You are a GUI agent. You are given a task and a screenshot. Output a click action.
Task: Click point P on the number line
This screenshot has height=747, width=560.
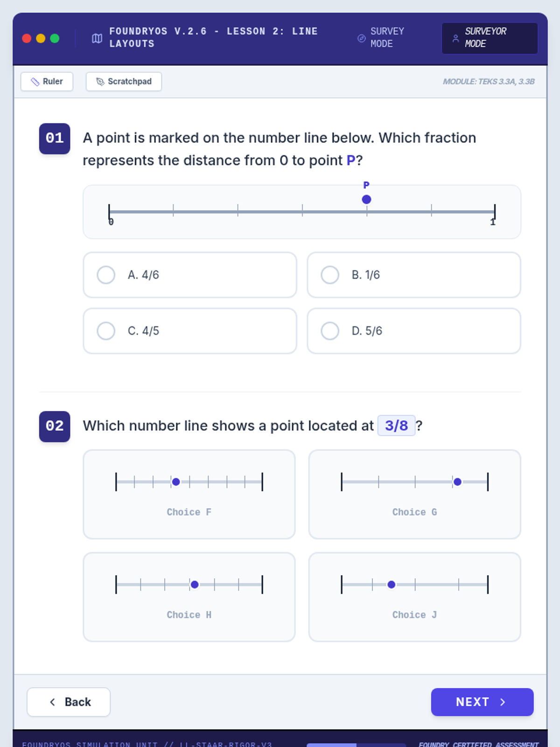[x=367, y=200]
